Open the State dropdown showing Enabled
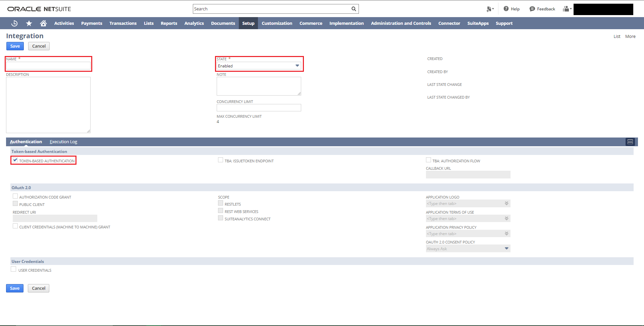The height and width of the screenshot is (326, 644). [259, 66]
